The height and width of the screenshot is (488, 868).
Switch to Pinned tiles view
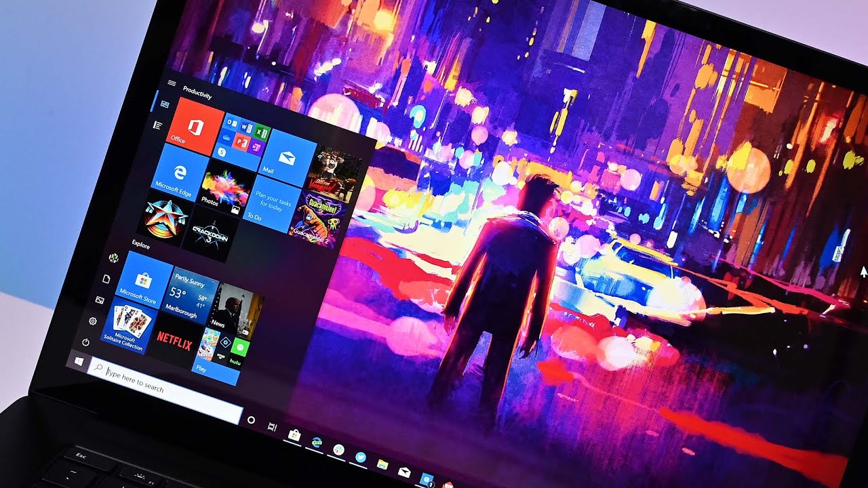163,104
